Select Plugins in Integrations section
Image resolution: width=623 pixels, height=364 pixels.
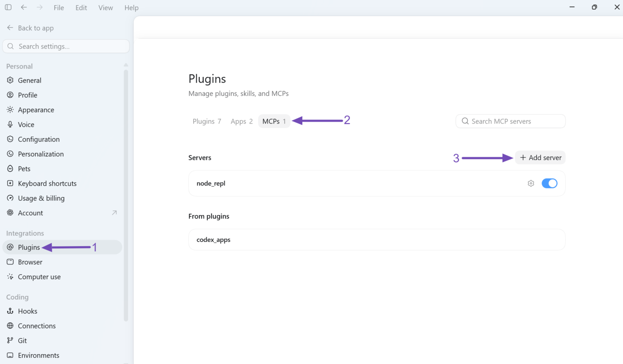point(62,247)
